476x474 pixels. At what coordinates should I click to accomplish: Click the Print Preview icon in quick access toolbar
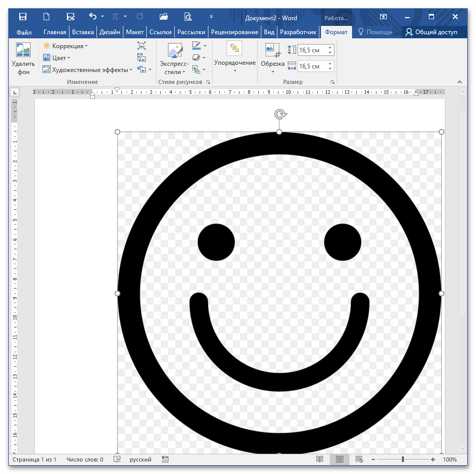click(x=188, y=17)
